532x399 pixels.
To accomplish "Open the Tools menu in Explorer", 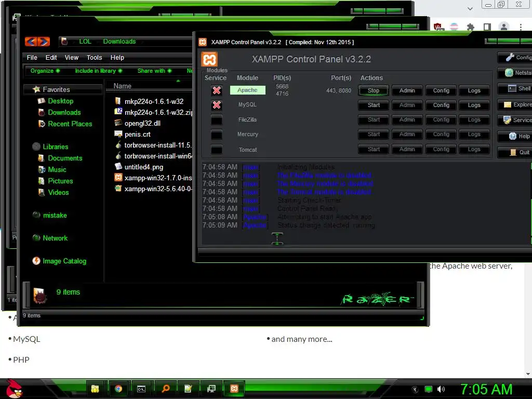I will click(95, 57).
